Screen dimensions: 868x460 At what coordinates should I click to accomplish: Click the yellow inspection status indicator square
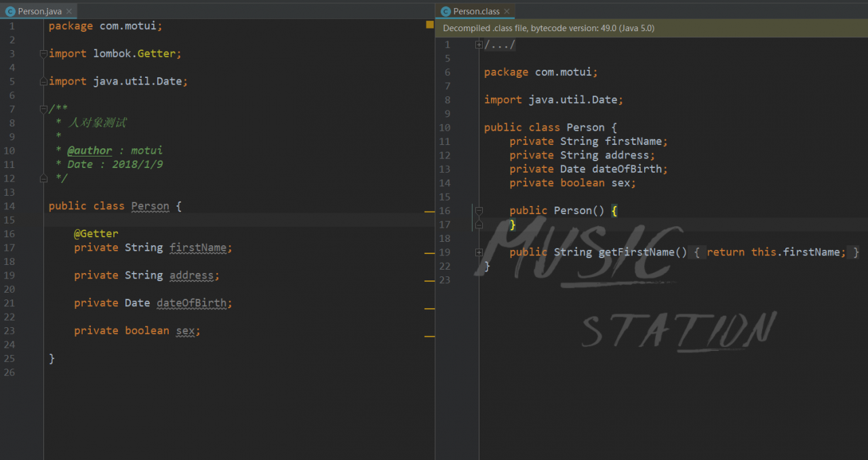click(429, 24)
